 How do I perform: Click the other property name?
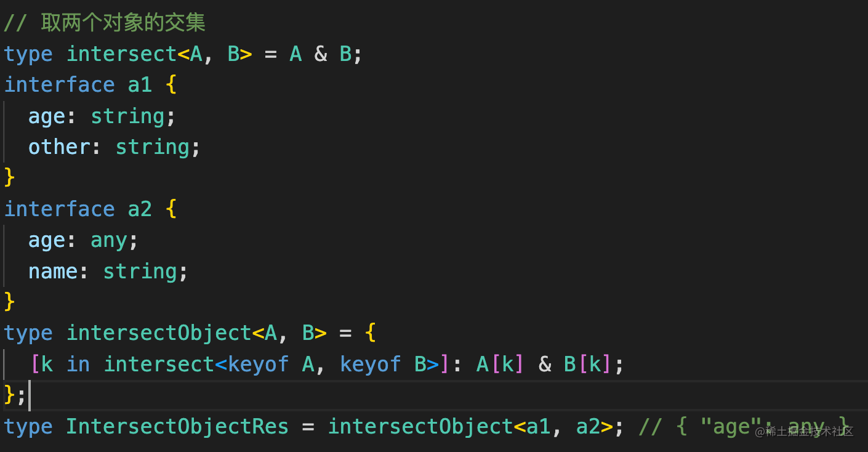(58, 147)
